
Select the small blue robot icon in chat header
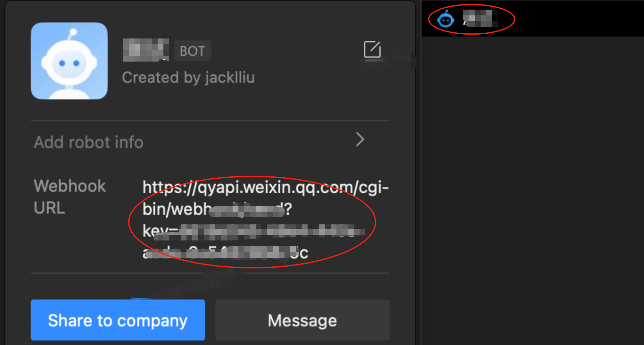[445, 19]
